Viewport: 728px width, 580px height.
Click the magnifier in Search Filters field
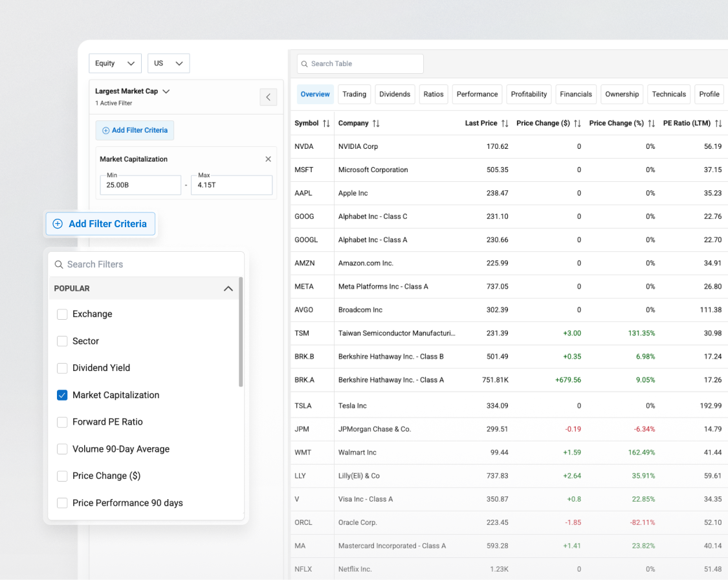59,264
